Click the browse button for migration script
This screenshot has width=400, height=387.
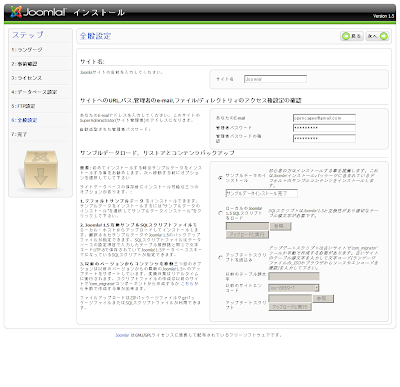(323, 298)
